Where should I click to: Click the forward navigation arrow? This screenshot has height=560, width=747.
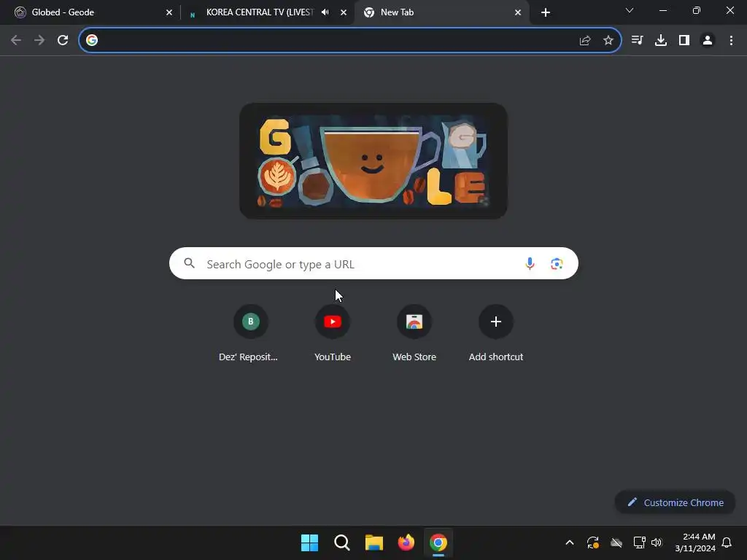pos(39,41)
